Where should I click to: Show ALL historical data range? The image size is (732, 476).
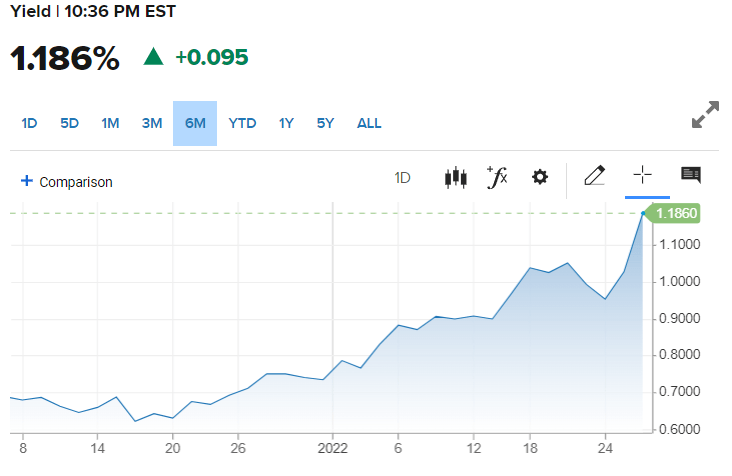(x=369, y=124)
